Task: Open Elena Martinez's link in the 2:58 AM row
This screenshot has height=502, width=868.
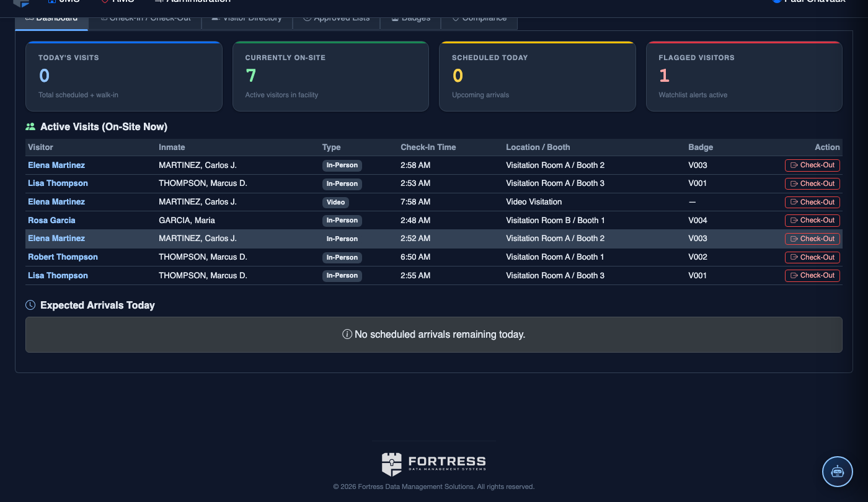Action: pos(56,165)
